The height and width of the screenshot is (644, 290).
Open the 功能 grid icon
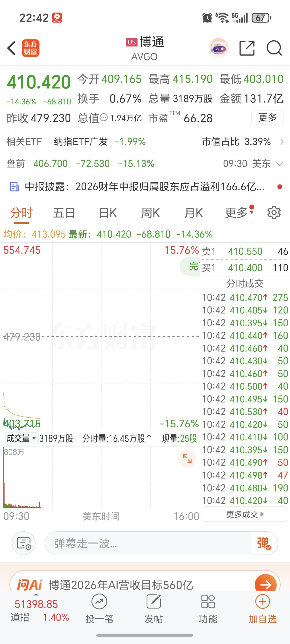point(208,602)
